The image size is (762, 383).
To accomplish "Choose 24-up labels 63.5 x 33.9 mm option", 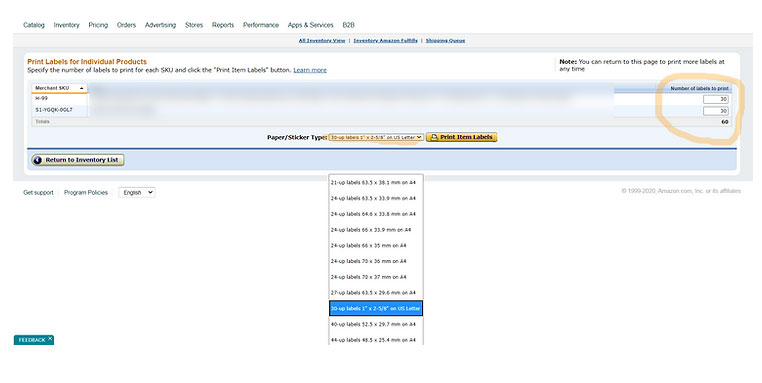I will tap(376, 198).
